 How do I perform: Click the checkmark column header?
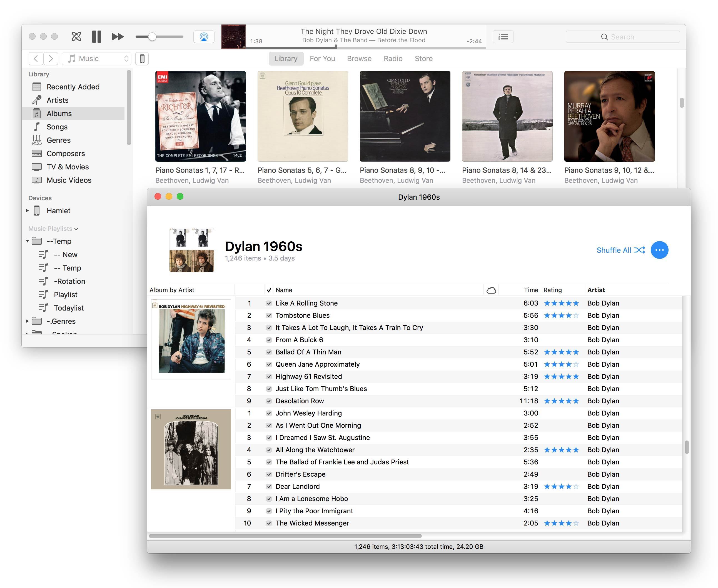pos(269,290)
